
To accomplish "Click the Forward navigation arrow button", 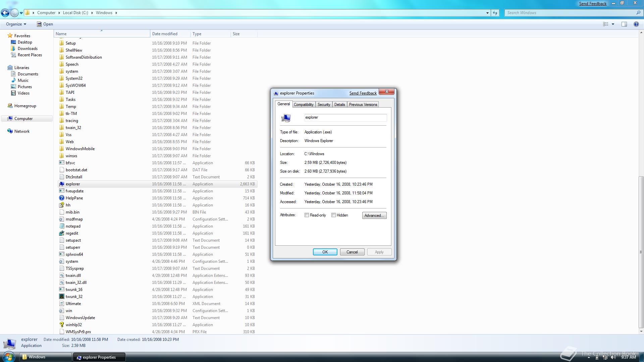I will (14, 13).
